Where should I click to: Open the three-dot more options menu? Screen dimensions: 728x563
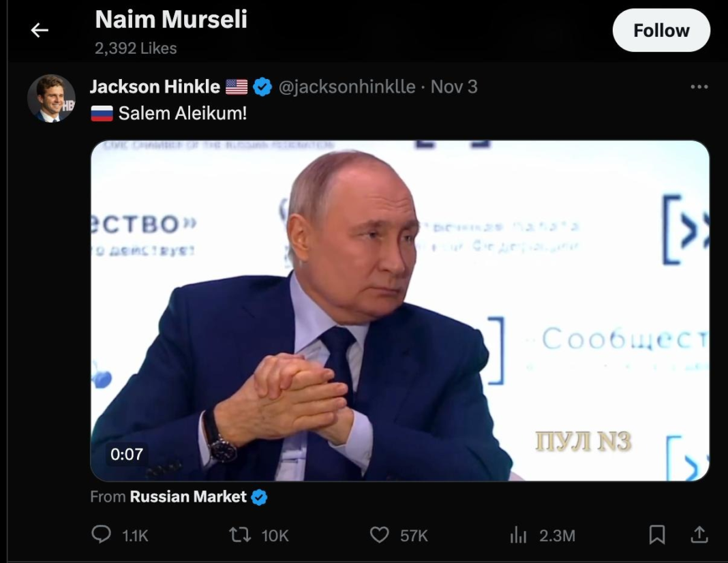pyautogui.click(x=699, y=87)
